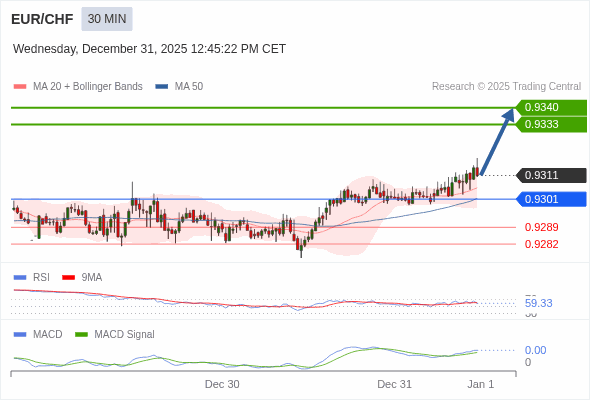Click the EUR/CHF pair title
The image size is (590, 400).
pos(42,19)
